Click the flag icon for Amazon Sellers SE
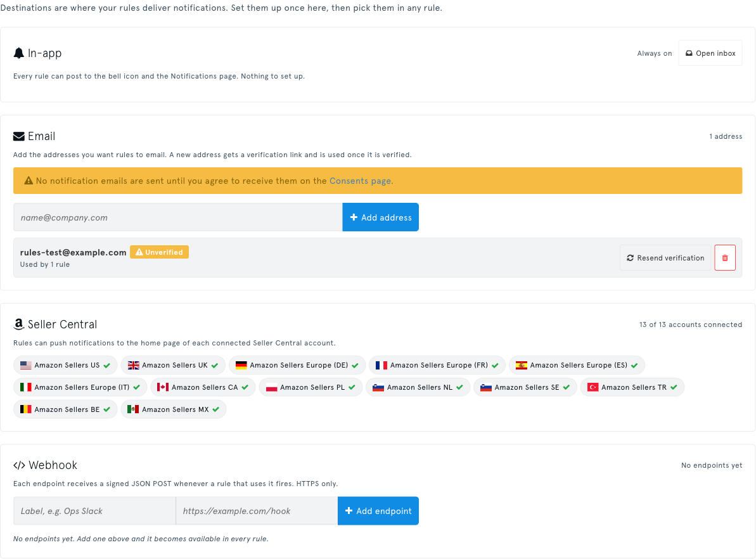The height and width of the screenshot is (559, 756). click(x=486, y=387)
